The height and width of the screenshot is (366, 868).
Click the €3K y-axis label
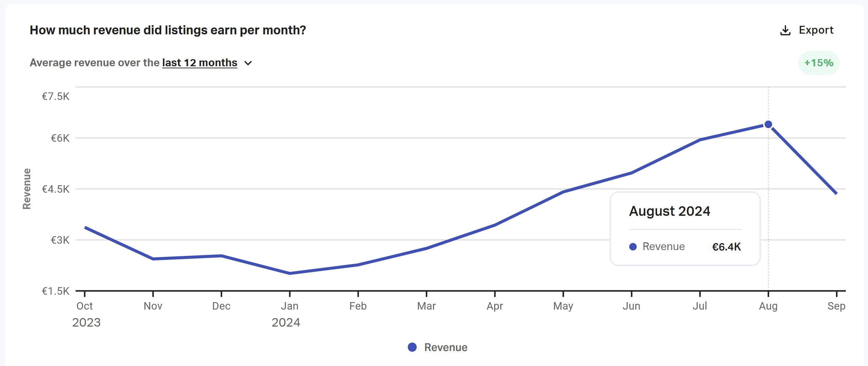click(x=60, y=240)
